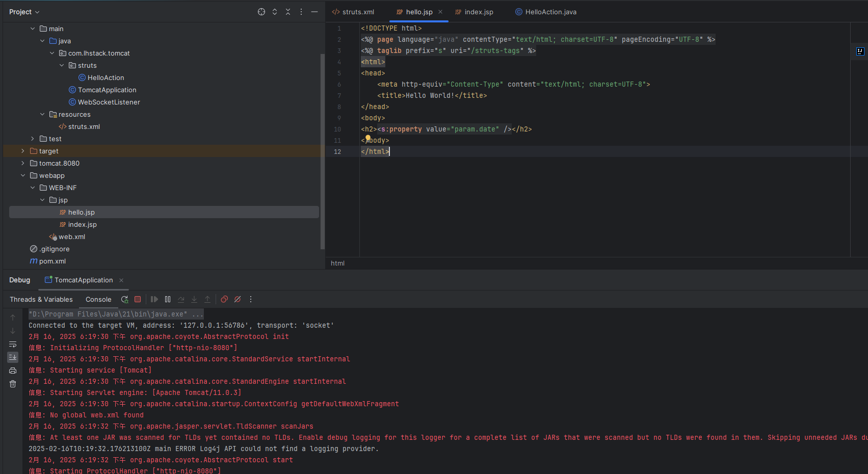Clear all console output with trash icon

(x=13, y=384)
